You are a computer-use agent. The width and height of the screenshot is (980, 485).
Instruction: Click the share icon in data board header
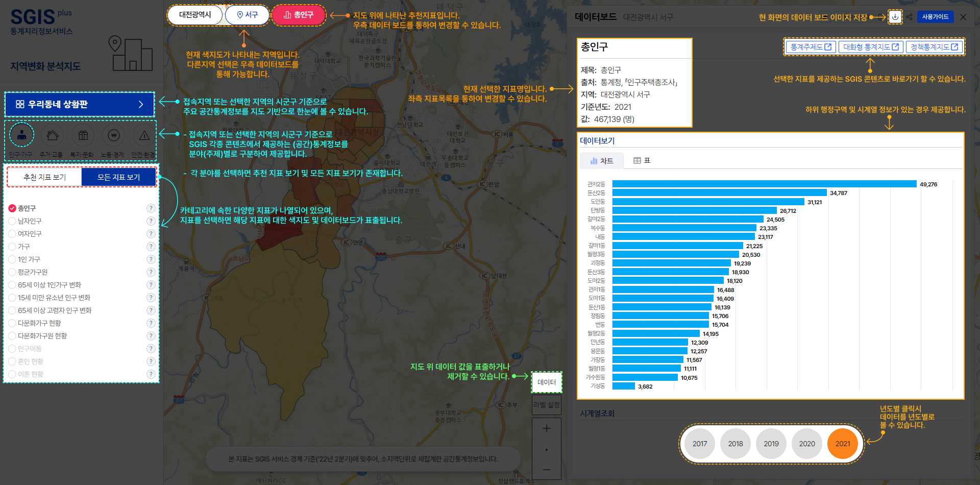pyautogui.click(x=909, y=17)
